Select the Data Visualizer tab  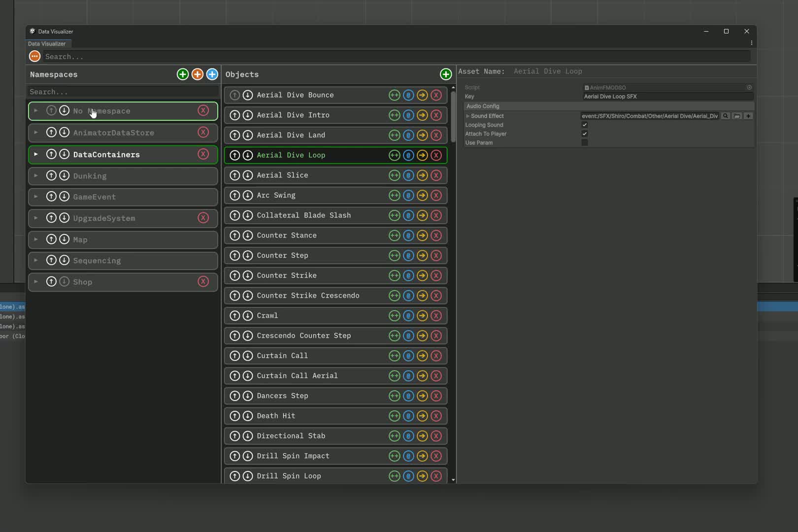[x=47, y=44]
